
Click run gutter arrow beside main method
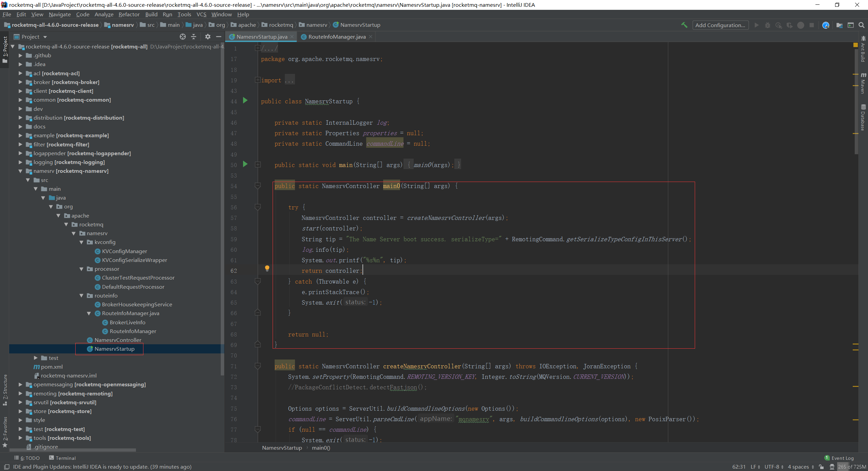coord(245,164)
